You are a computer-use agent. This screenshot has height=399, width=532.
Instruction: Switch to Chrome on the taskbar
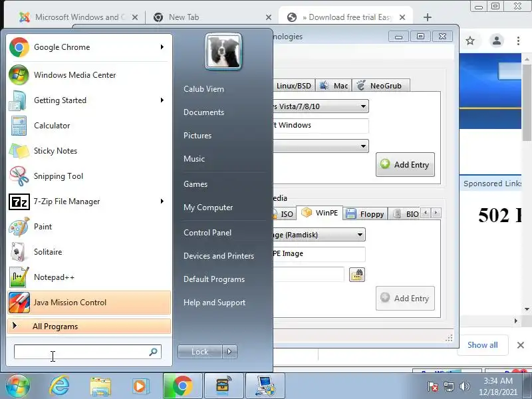coord(182,386)
